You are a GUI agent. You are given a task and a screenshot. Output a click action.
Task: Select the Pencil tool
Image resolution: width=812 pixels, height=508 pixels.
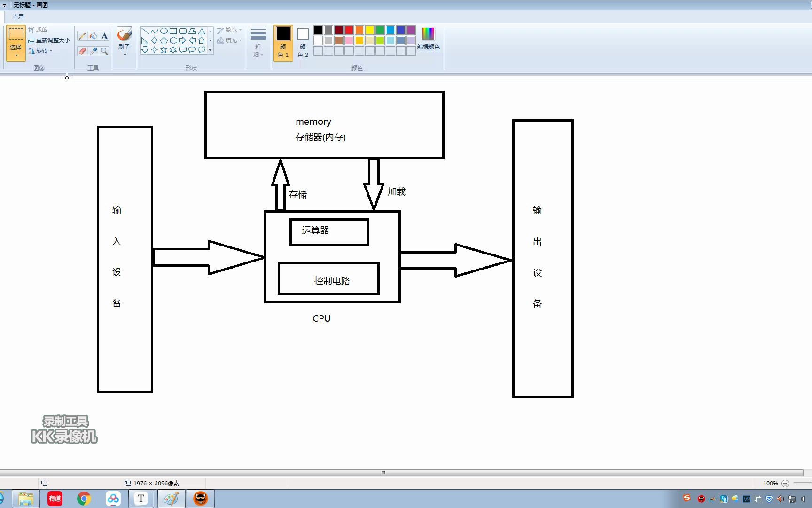click(82, 36)
